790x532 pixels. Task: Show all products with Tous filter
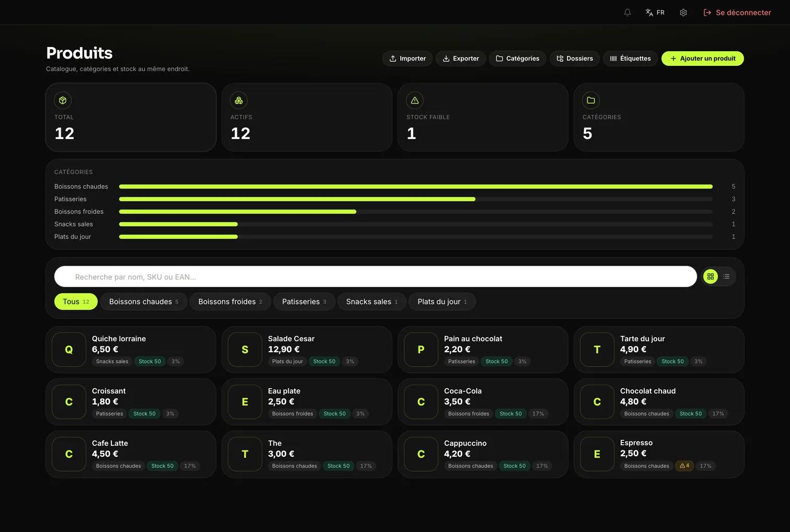(76, 302)
